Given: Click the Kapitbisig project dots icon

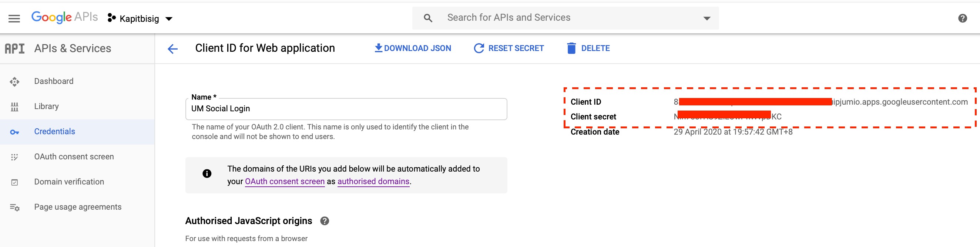Looking at the screenshot, I should (111, 18).
